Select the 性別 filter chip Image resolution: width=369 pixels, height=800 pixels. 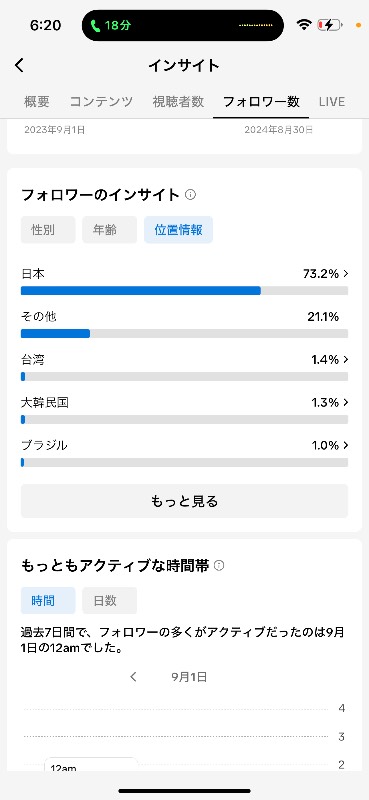(48, 230)
